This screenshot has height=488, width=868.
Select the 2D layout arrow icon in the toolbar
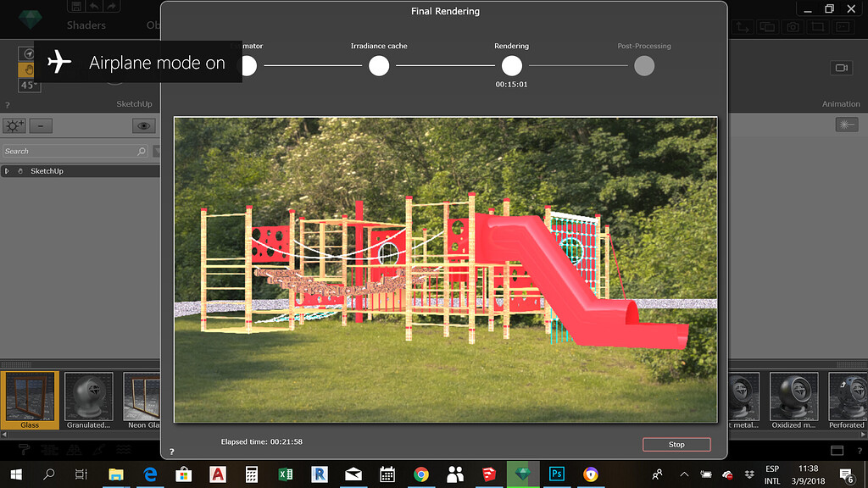pos(742,26)
